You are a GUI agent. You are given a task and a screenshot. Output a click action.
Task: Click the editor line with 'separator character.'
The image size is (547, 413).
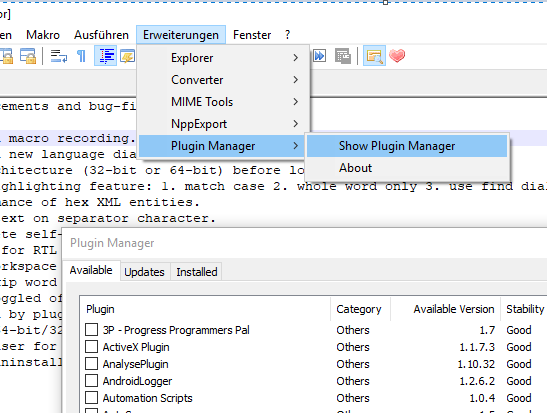click(x=108, y=218)
